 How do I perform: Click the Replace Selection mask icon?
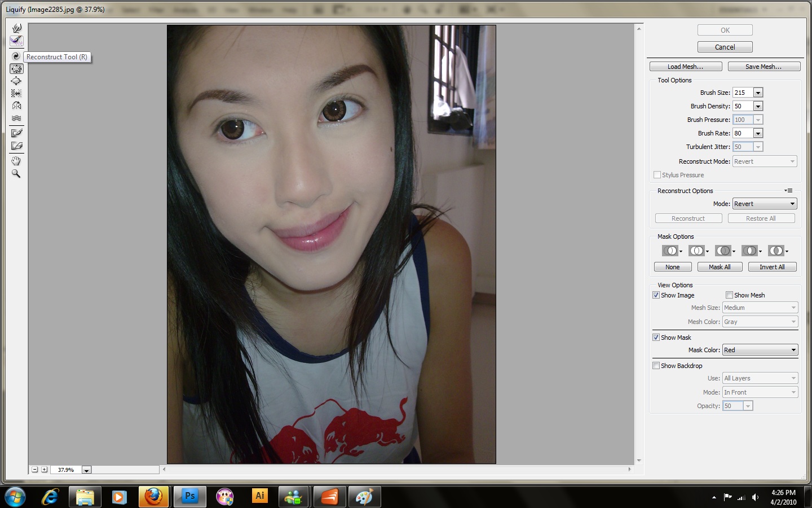[669, 251]
